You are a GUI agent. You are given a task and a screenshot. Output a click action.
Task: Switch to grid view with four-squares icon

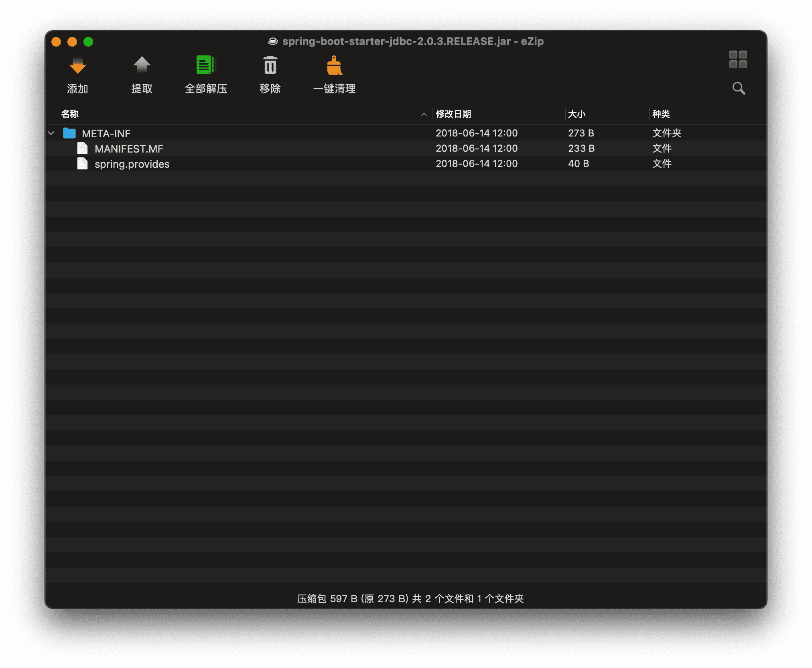[x=738, y=59]
